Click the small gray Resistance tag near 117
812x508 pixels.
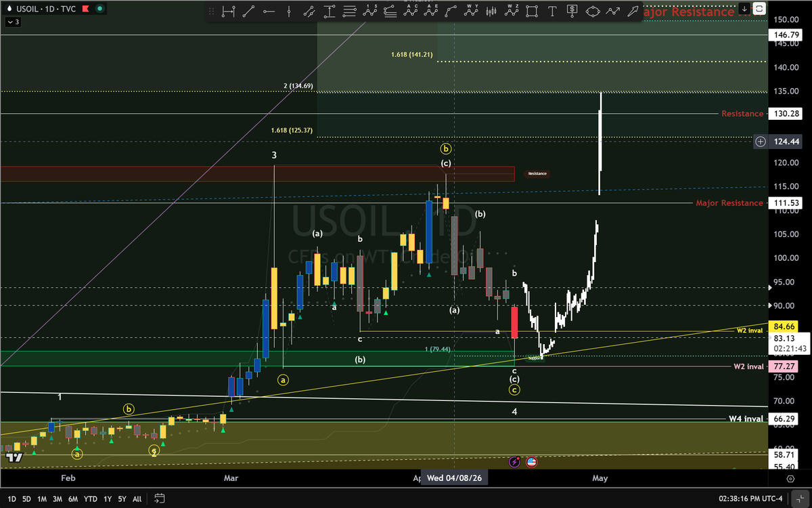[537, 174]
